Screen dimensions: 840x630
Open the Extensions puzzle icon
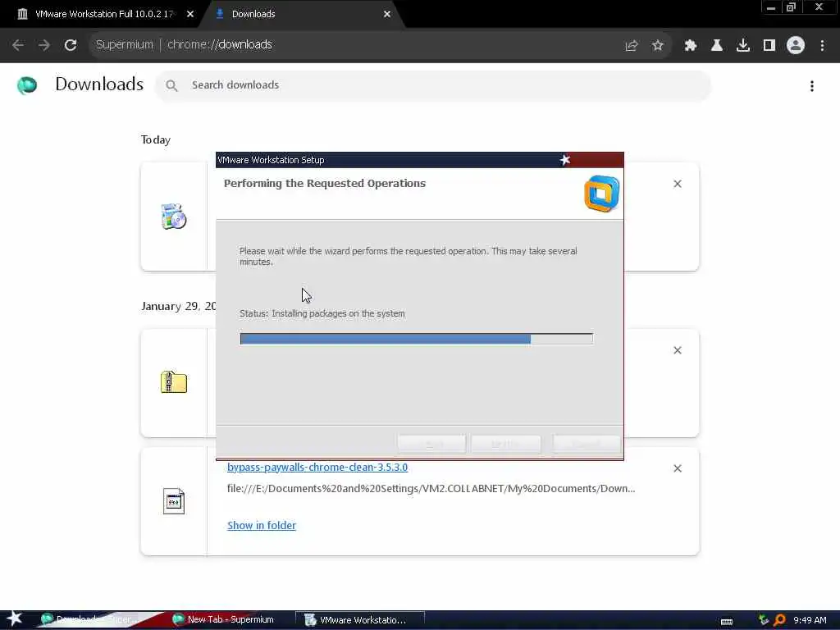click(691, 46)
